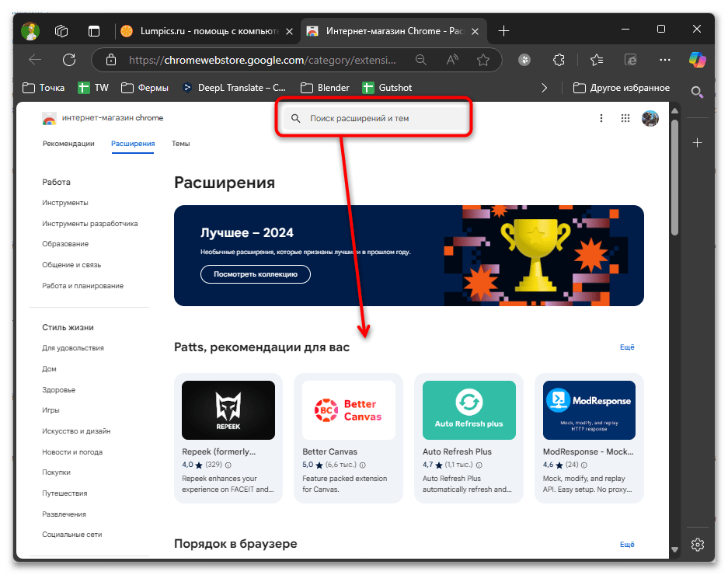Activate the Read aloud icon

point(452,60)
